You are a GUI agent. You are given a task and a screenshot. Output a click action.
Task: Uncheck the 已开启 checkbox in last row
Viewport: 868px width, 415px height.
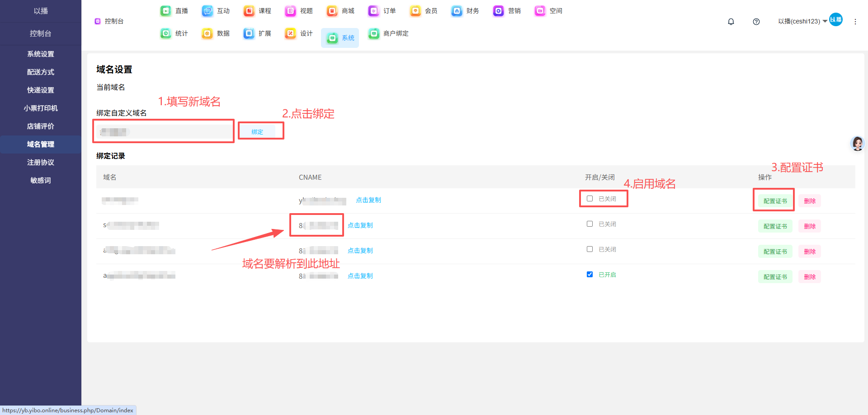590,275
